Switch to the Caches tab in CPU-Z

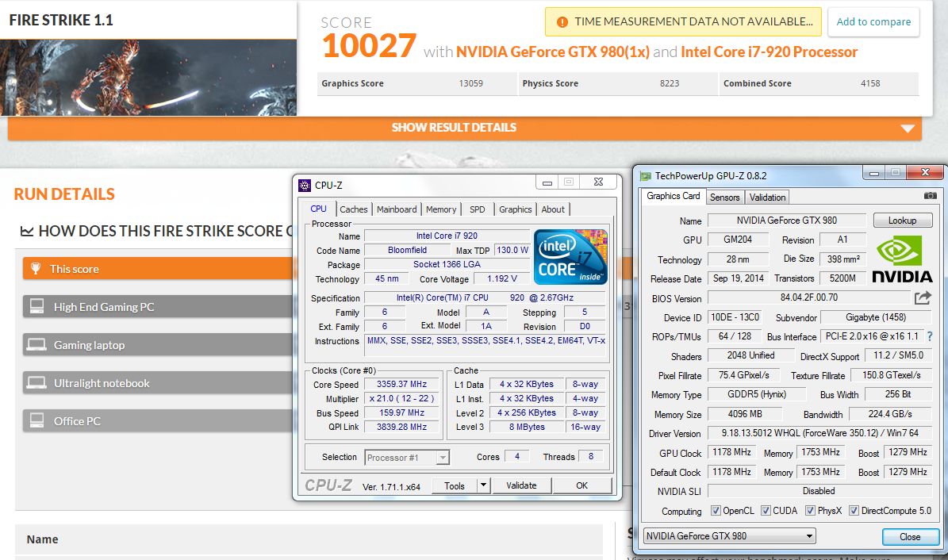tap(354, 209)
